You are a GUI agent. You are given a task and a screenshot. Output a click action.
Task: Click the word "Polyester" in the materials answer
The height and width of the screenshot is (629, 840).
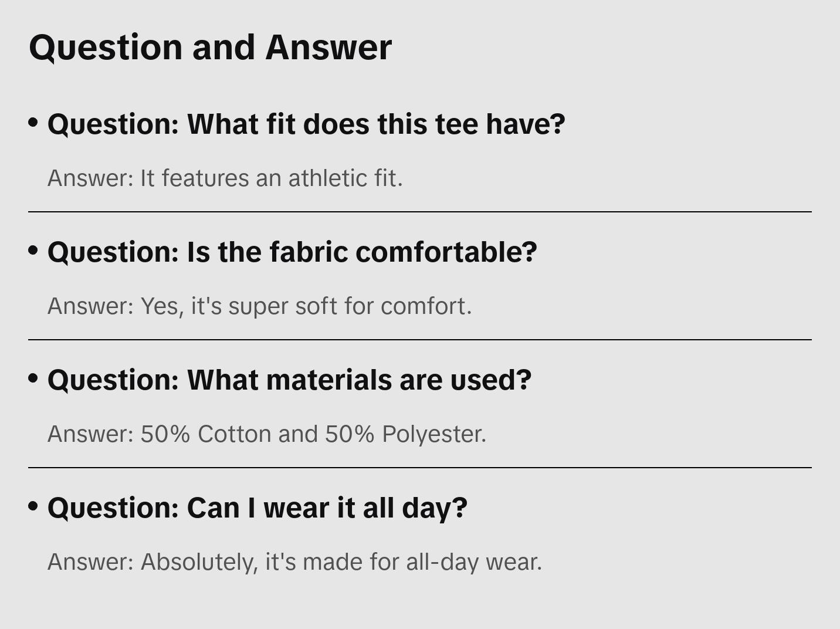click(433, 434)
